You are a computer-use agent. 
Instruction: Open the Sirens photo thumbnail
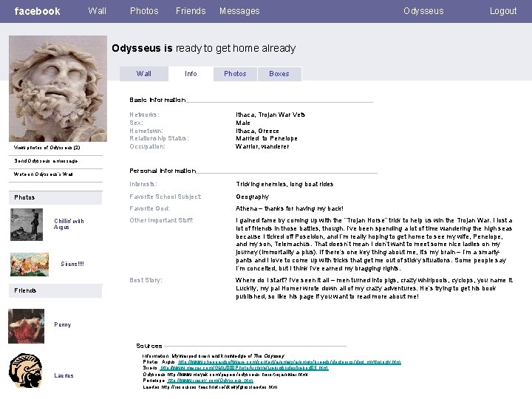[x=30, y=265]
